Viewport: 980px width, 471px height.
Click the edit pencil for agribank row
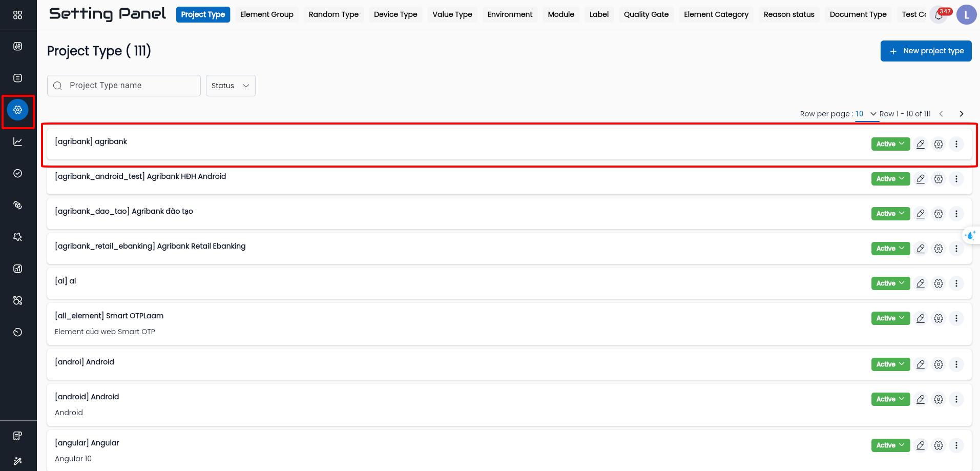tap(921, 144)
